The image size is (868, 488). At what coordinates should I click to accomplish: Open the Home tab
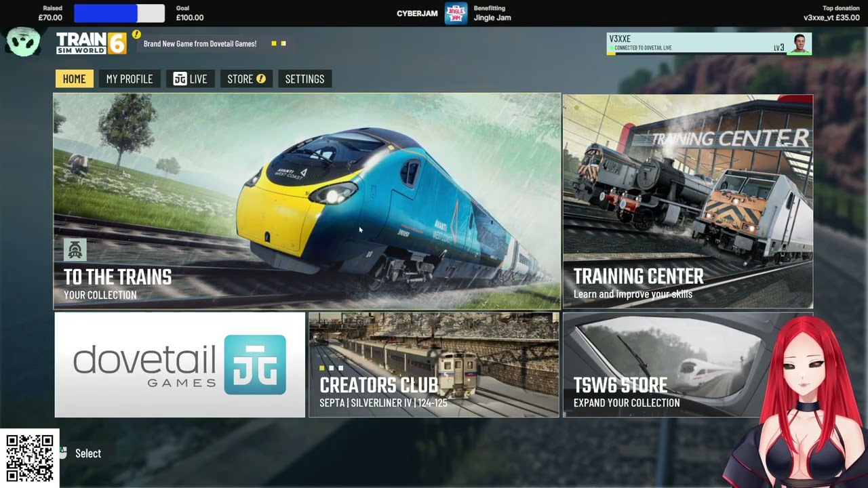tap(74, 79)
